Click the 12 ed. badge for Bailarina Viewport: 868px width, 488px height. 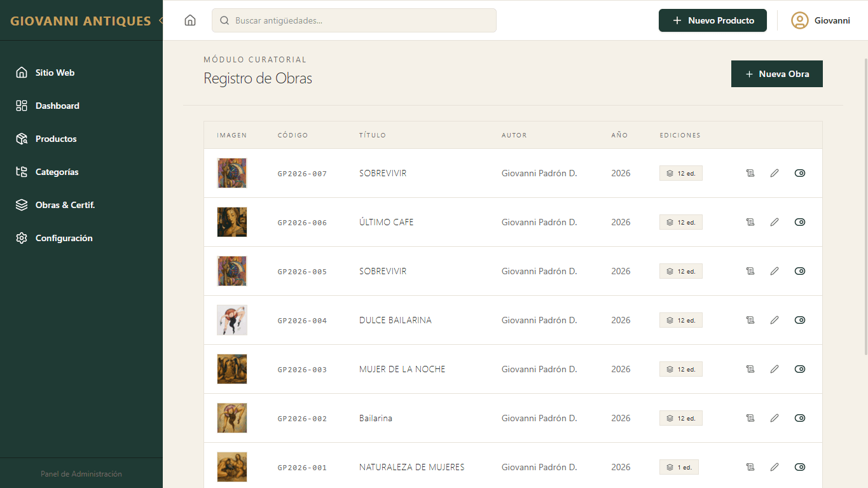[x=681, y=418]
